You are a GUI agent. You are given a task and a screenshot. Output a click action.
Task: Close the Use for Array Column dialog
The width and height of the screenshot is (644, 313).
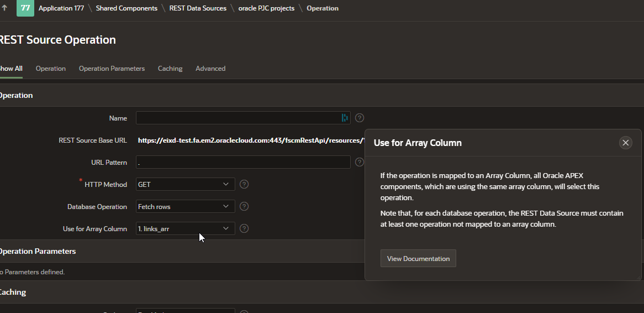pos(625,143)
